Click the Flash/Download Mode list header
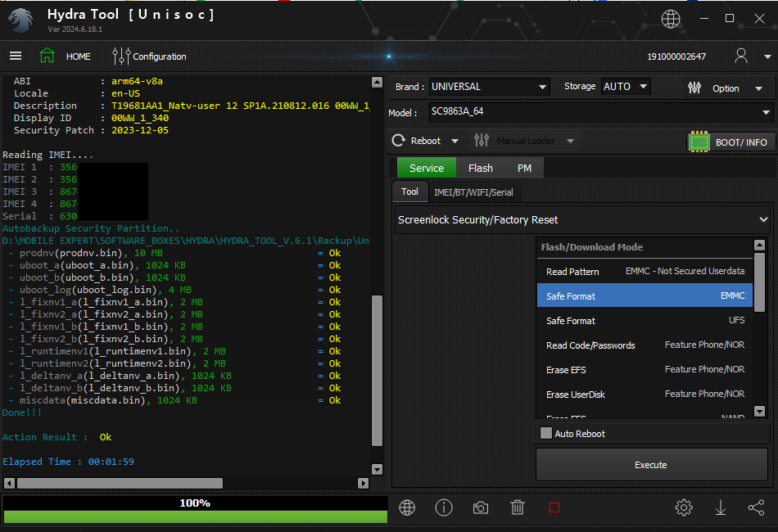Screen dimensions: 778x532 click(x=644, y=247)
